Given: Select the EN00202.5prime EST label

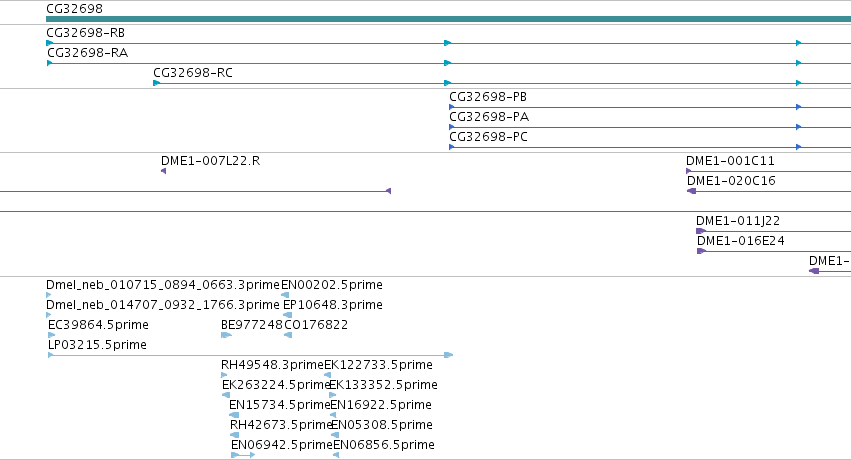Looking at the screenshot, I should (332, 285).
